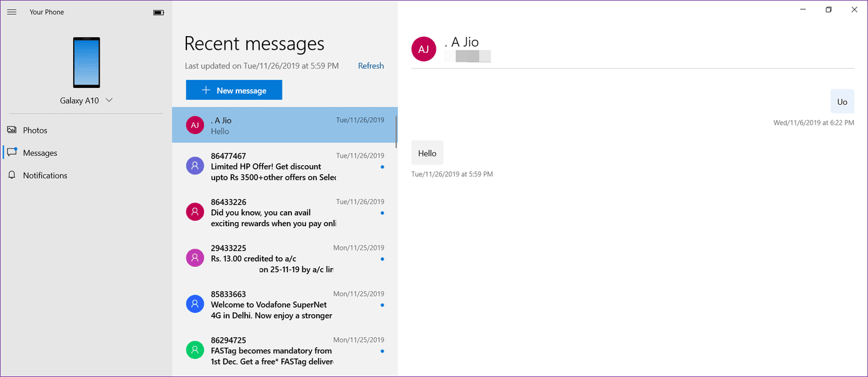The image size is (868, 377).
Task: Click the Photos picture icon
Action: pos(11,130)
